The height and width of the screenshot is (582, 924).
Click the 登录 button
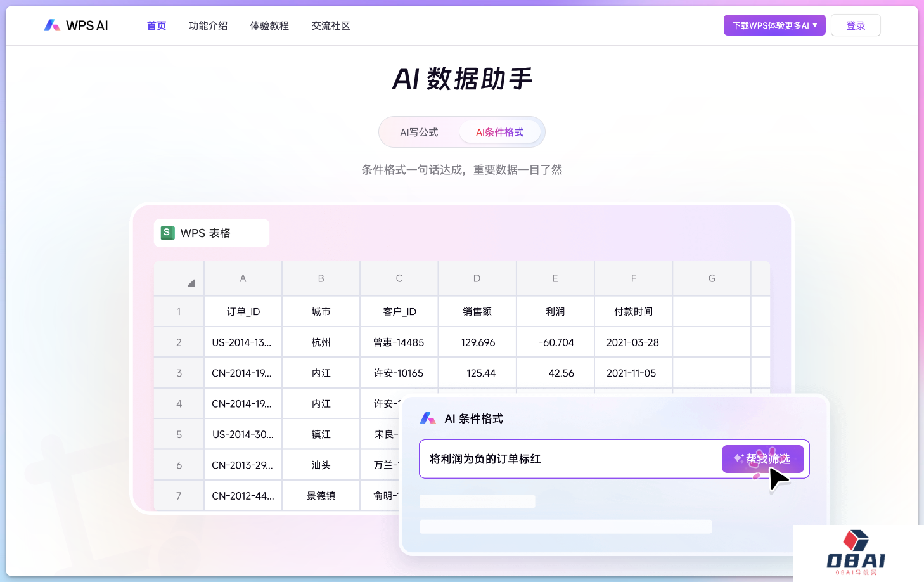[x=856, y=25]
